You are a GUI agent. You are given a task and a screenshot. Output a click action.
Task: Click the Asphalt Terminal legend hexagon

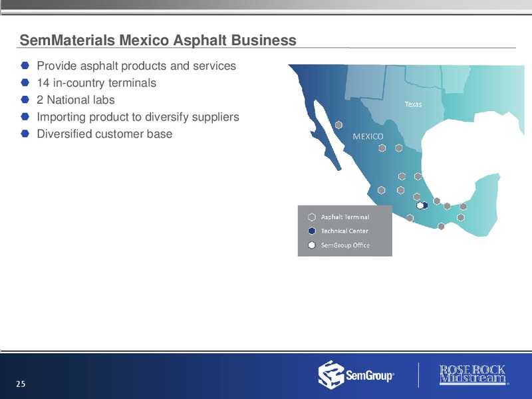pos(312,217)
